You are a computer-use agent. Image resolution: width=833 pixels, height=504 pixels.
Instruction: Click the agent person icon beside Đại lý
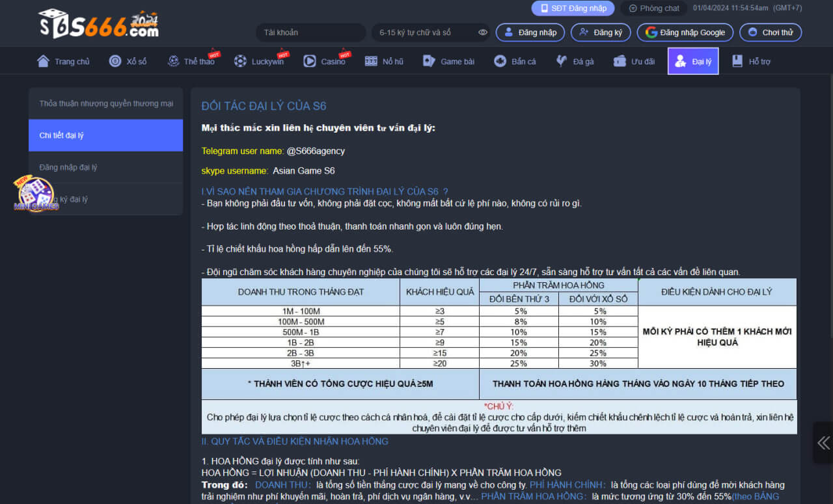681,61
